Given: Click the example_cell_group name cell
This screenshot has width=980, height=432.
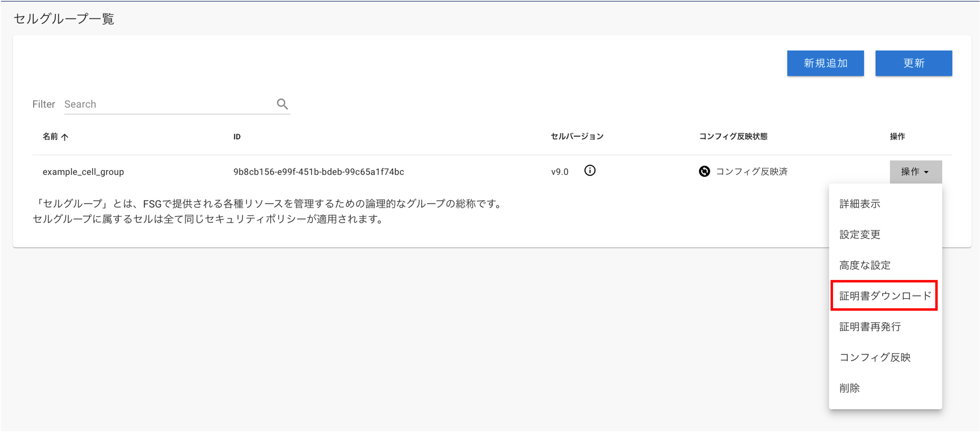Looking at the screenshot, I should [x=83, y=172].
